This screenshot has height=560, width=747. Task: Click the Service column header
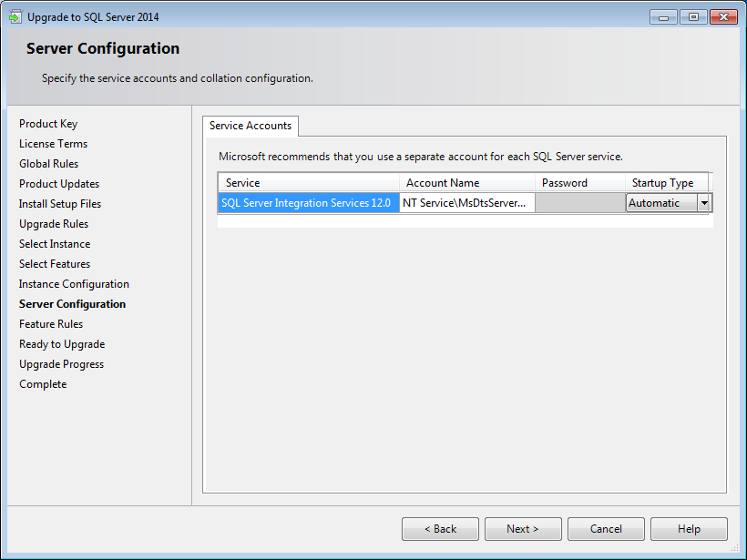[309, 183]
